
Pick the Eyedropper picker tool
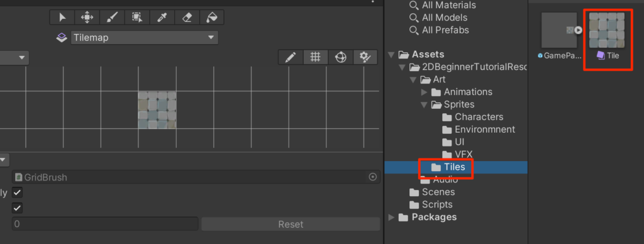pos(162,17)
